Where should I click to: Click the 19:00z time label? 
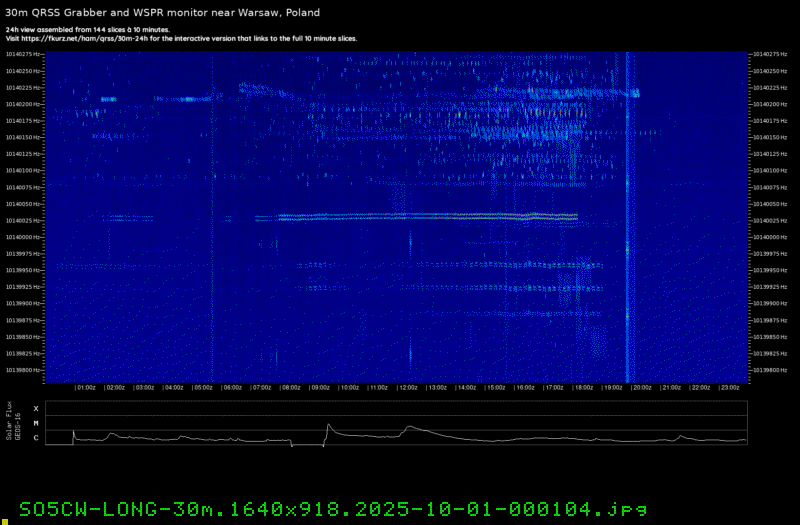click(x=613, y=388)
